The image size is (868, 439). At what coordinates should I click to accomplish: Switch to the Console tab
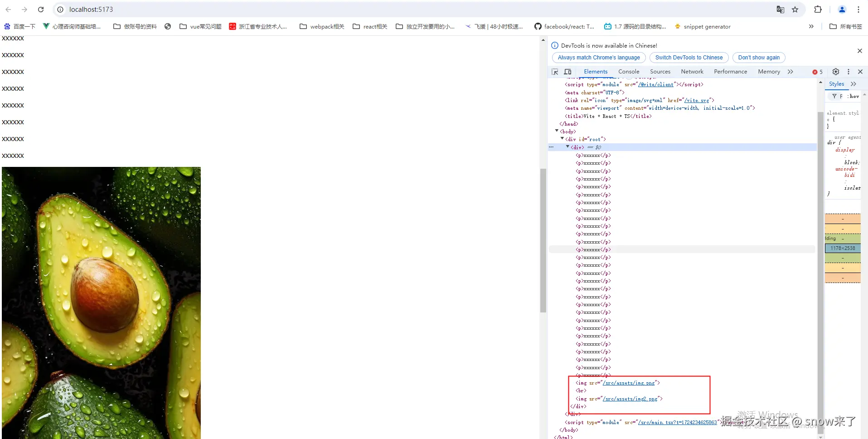pyautogui.click(x=629, y=72)
